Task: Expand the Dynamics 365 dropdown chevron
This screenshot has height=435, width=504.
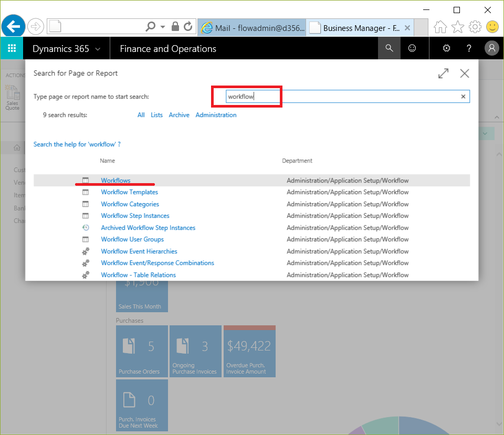Action: click(x=98, y=49)
